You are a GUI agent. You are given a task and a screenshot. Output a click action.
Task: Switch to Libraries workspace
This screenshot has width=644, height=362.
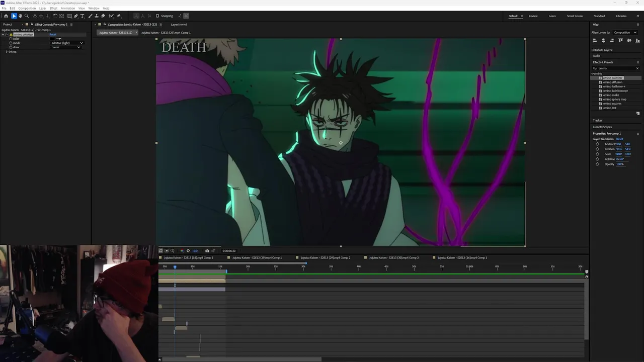621,16
